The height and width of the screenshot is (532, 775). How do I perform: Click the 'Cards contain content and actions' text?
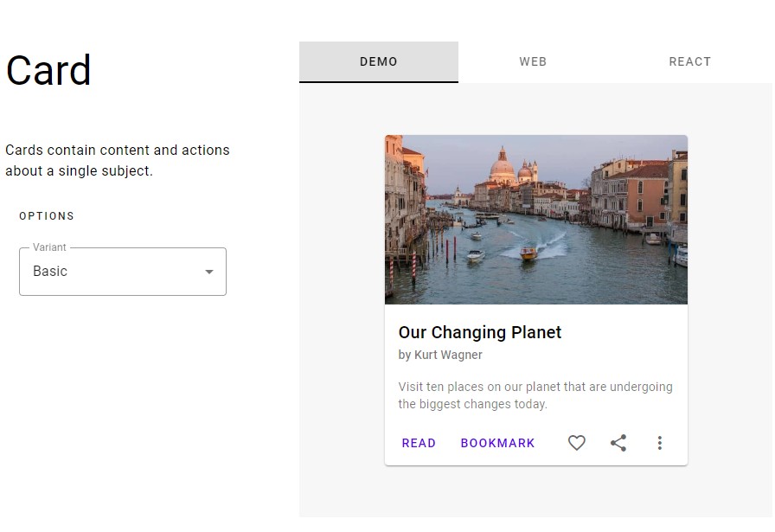118,160
